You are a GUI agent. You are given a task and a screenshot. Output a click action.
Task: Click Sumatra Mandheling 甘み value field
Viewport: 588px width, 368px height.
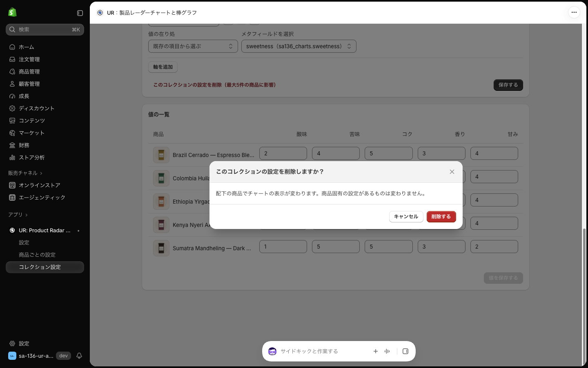click(x=494, y=247)
